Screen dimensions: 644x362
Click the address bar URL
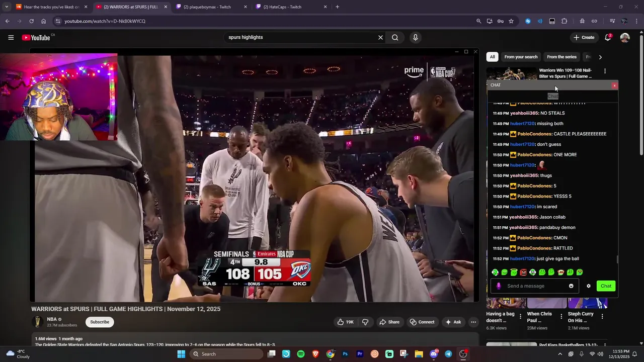tap(105, 21)
